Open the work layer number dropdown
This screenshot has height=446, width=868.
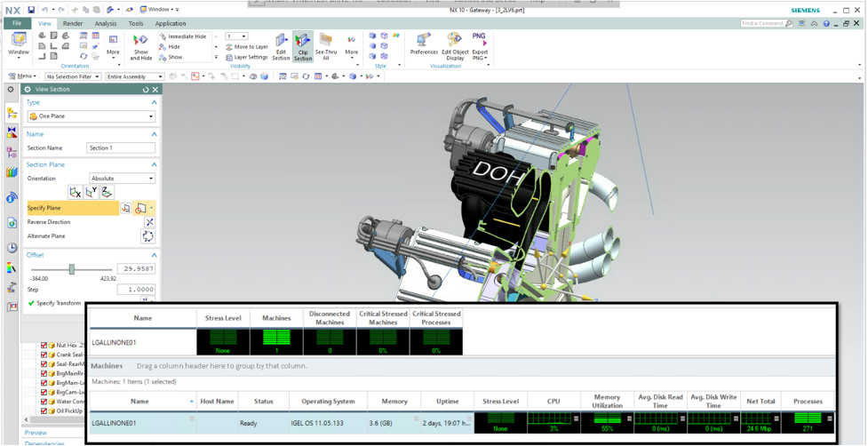pos(236,36)
